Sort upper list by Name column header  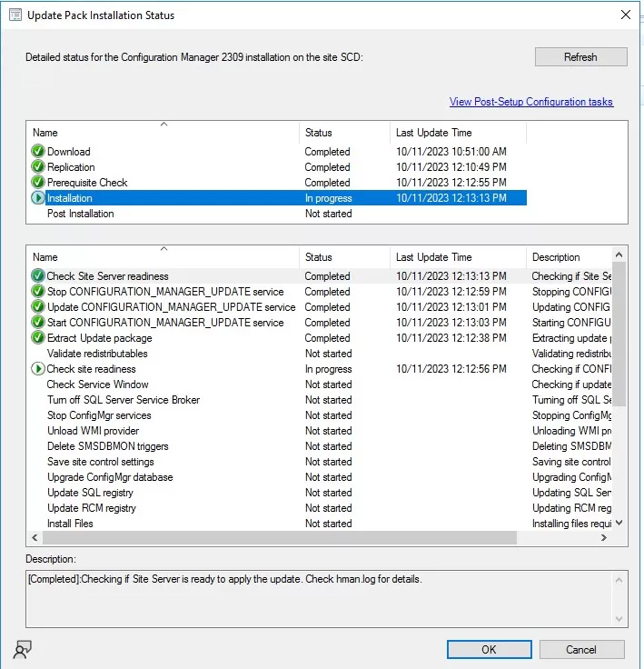coord(163,133)
